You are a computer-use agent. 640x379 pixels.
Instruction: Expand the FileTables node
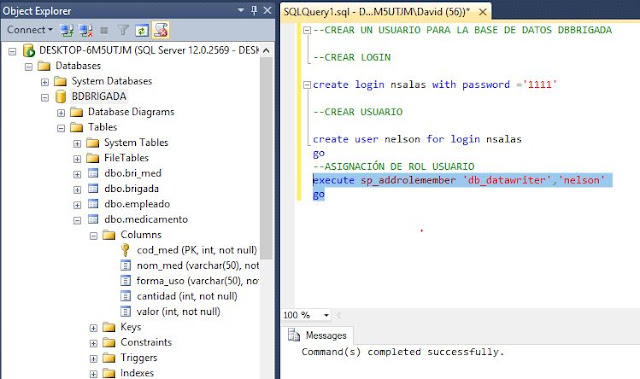(77, 159)
